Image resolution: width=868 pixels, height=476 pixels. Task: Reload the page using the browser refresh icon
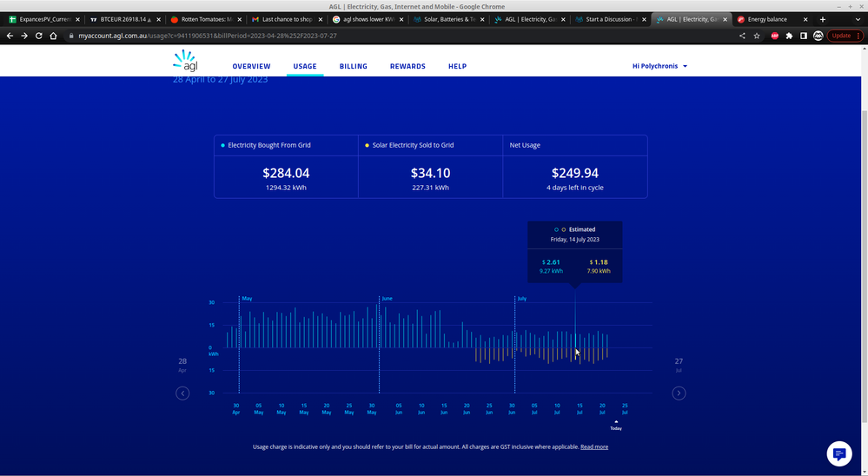pos(39,36)
